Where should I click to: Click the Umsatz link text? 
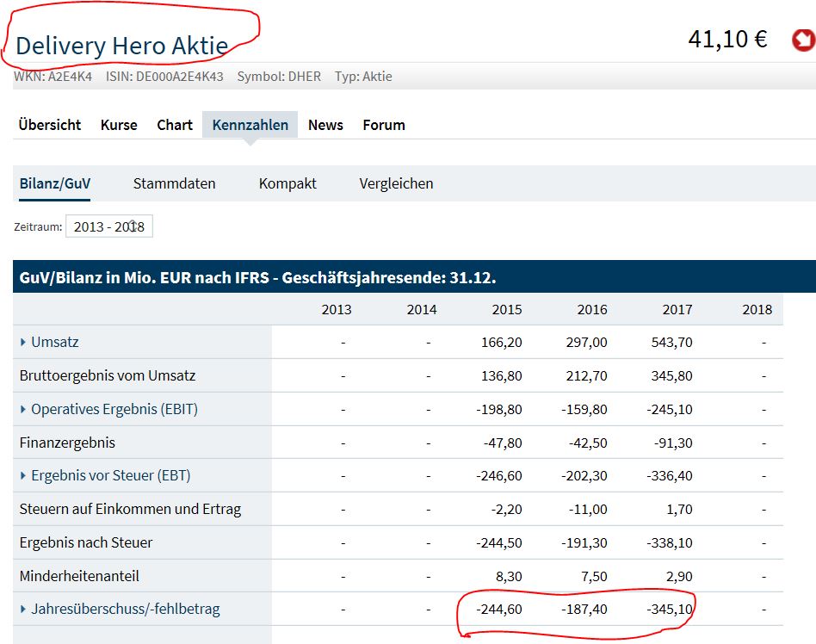coord(55,343)
